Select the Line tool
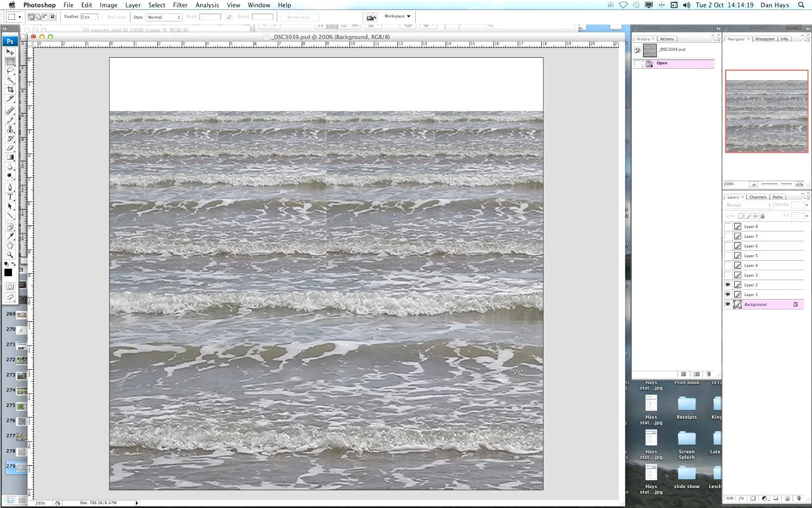This screenshot has width=812, height=508. pos(10,215)
